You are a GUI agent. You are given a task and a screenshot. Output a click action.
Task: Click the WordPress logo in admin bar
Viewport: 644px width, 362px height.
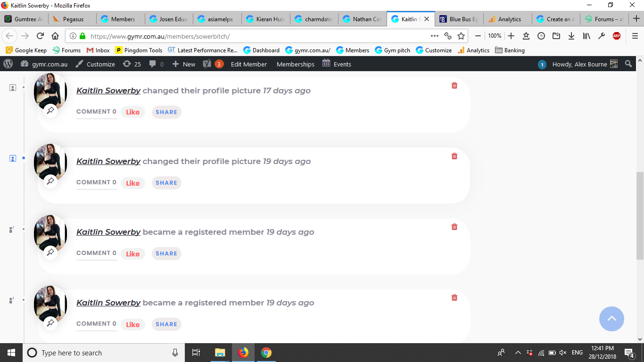(x=8, y=64)
